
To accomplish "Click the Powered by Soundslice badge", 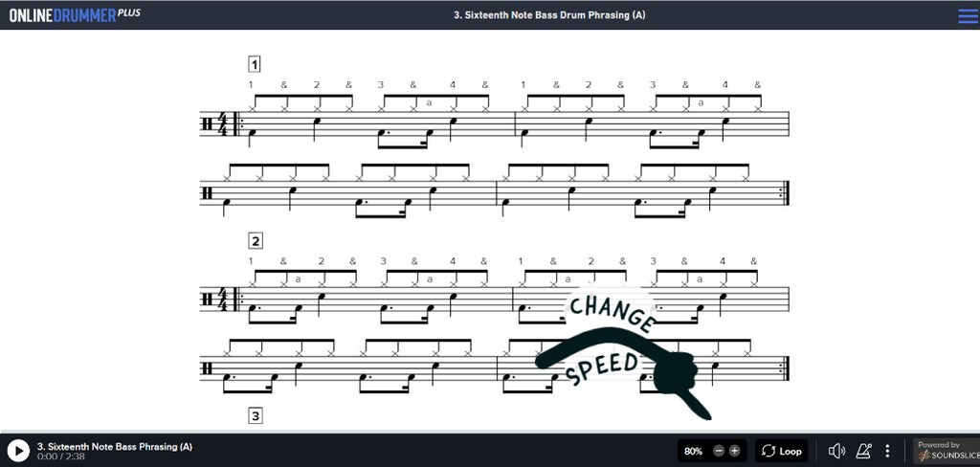I will pyautogui.click(x=947, y=451).
